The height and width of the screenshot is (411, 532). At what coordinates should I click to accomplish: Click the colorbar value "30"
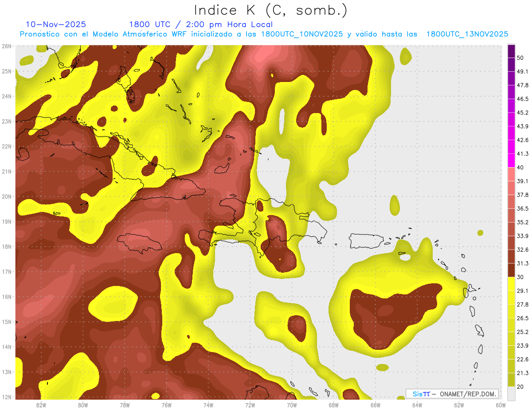pyautogui.click(x=520, y=277)
